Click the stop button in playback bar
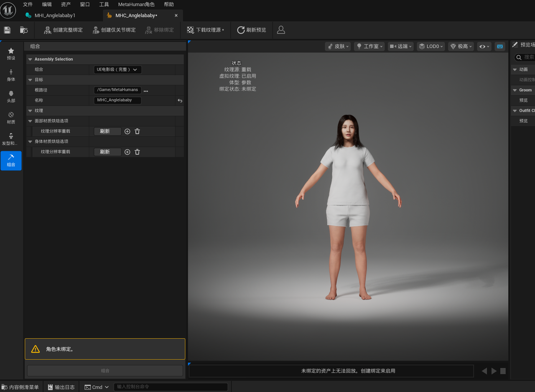The height and width of the screenshot is (392, 535). (503, 371)
